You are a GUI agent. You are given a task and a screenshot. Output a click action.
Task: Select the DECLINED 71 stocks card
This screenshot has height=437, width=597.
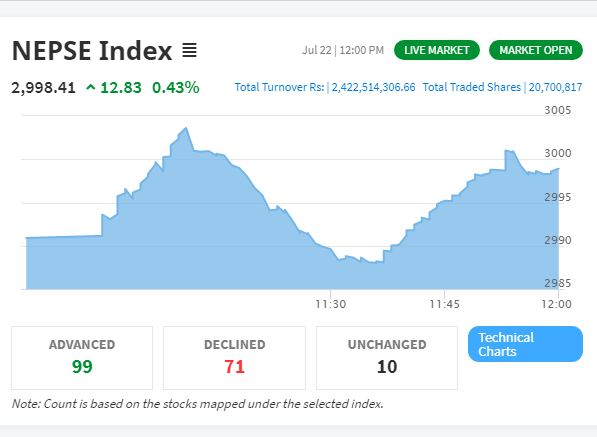[235, 358]
